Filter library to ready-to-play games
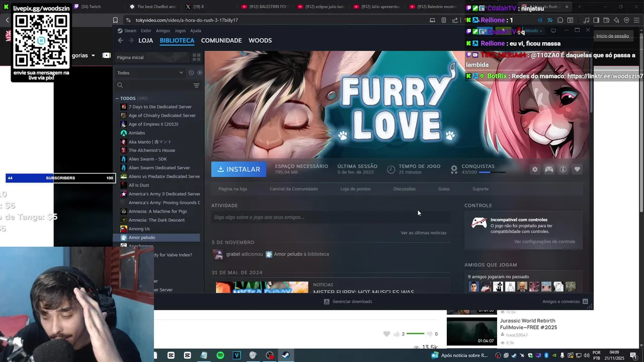This screenshot has height=362, width=644. (200, 73)
